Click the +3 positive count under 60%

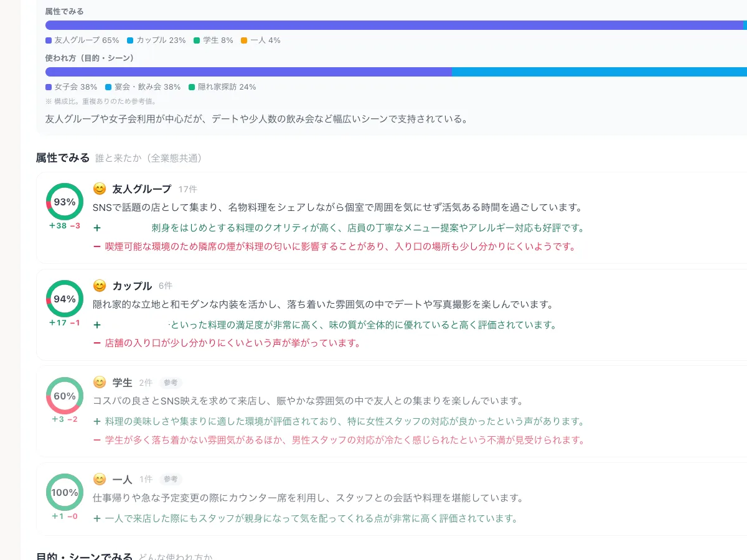(x=58, y=419)
